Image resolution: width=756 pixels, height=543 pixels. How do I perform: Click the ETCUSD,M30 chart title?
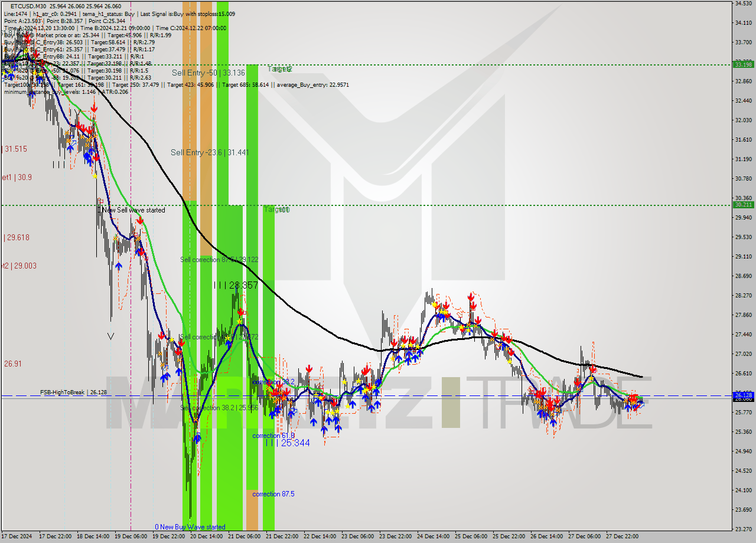click(30, 6)
